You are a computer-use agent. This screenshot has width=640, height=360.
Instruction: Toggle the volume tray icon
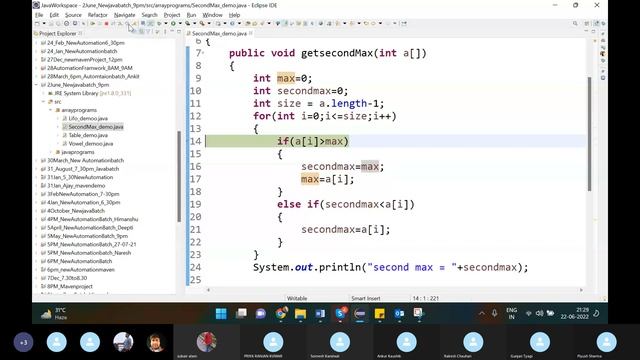click(x=539, y=313)
